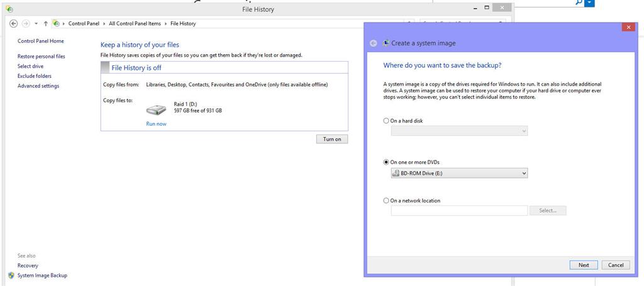Click Next in the system image wizard

click(584, 265)
